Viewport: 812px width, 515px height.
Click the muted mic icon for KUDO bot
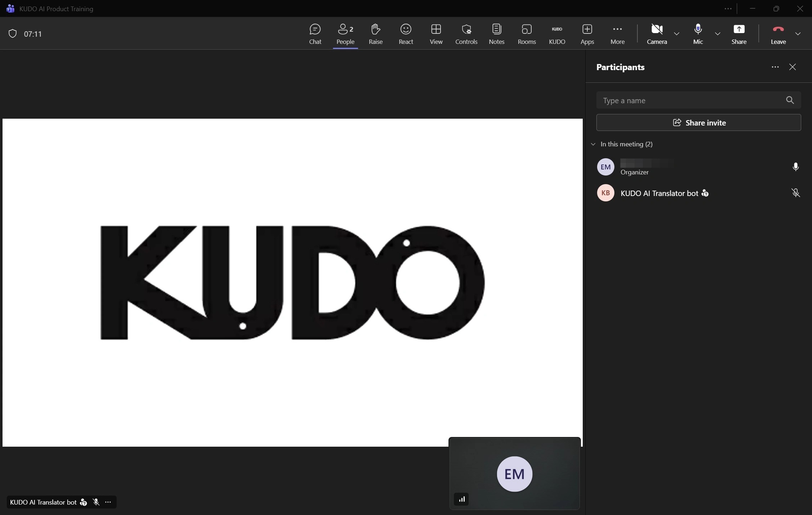pyautogui.click(x=795, y=193)
